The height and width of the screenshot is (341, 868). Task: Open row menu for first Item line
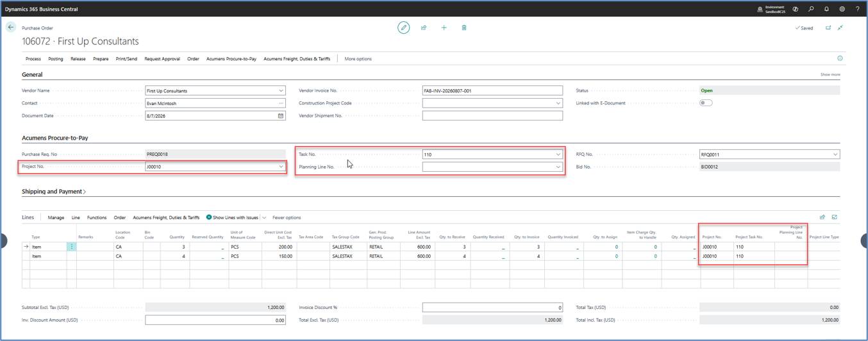71,246
